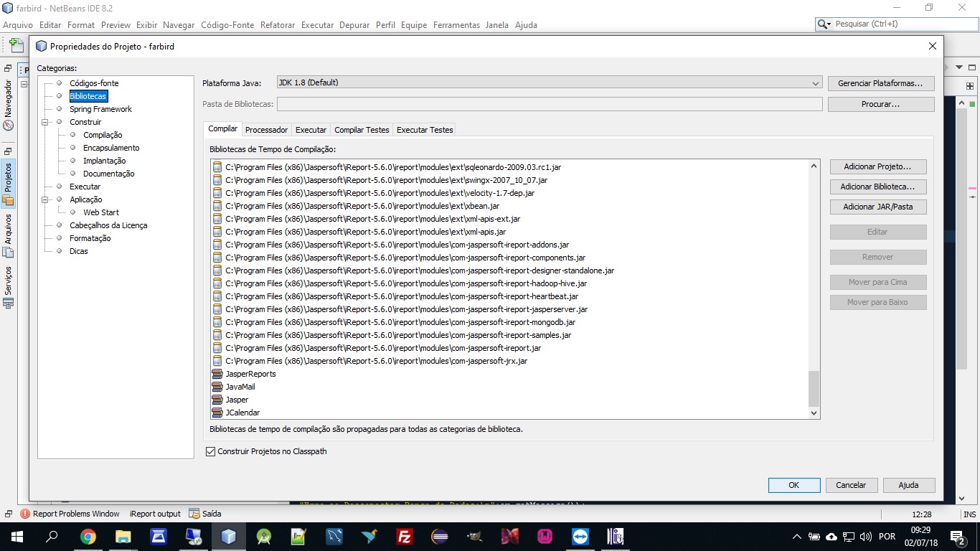Click the Jasper library icon in the list
The image size is (980, 551).
(x=217, y=400)
